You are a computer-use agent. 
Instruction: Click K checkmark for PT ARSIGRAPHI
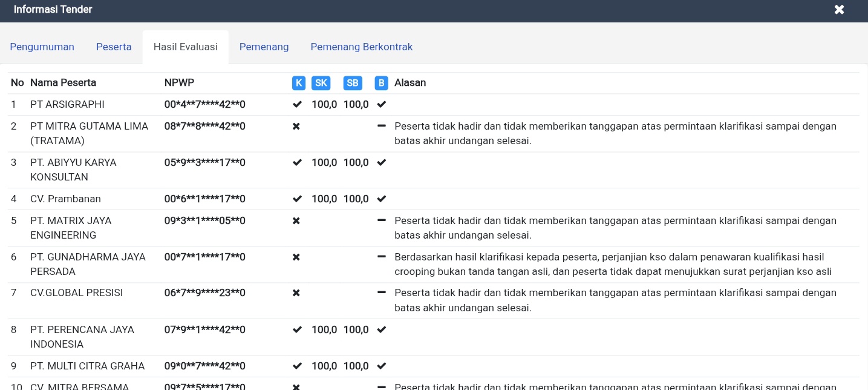pos(297,105)
